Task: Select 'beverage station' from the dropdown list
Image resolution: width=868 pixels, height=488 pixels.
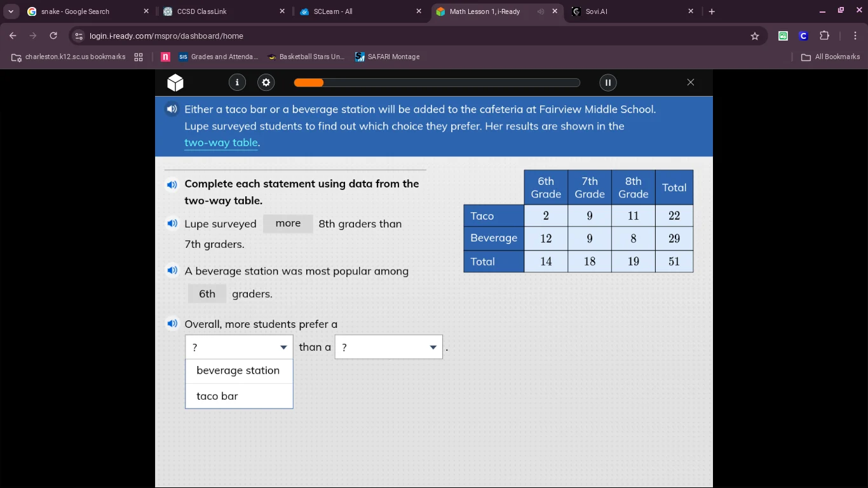Action: point(238,370)
